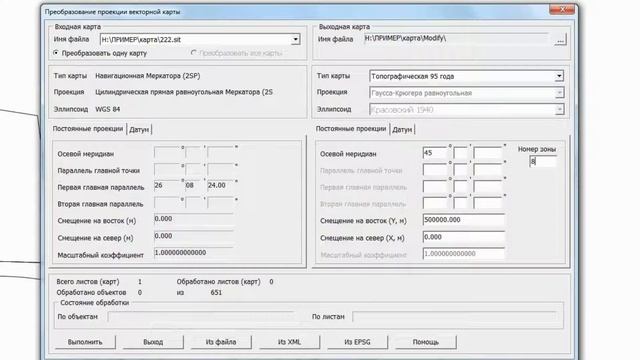Click 'Навигационная Меркатора (2SP)' map type text
The width and height of the screenshot is (640, 360).
(x=148, y=76)
